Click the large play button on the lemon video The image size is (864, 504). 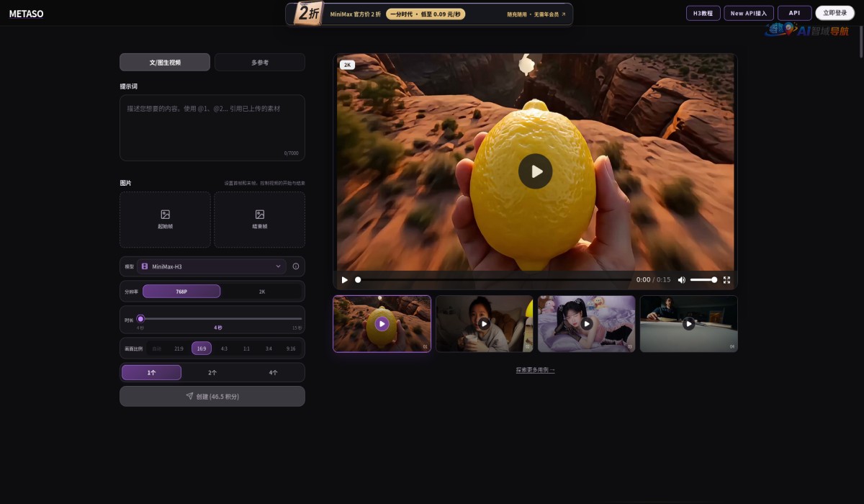[536, 171]
